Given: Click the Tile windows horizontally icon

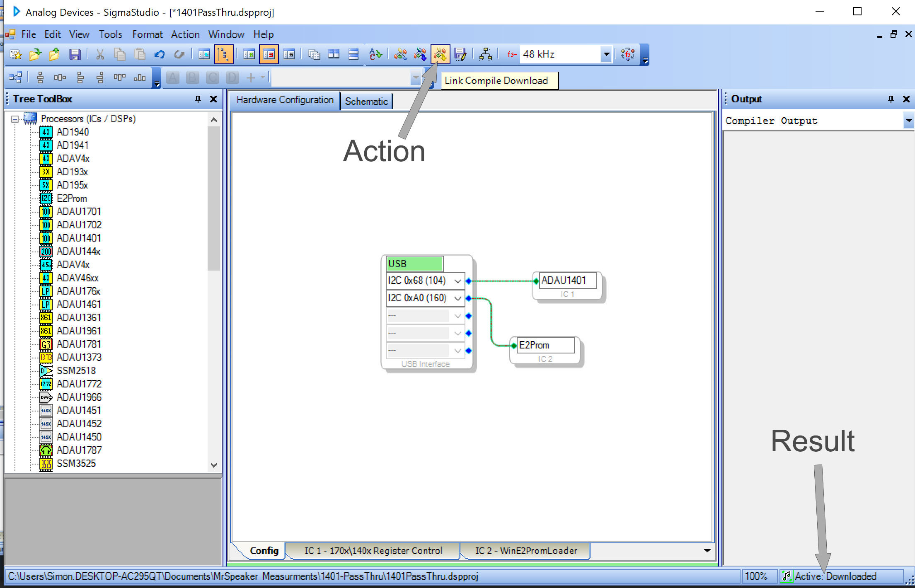Looking at the screenshot, I should [353, 54].
